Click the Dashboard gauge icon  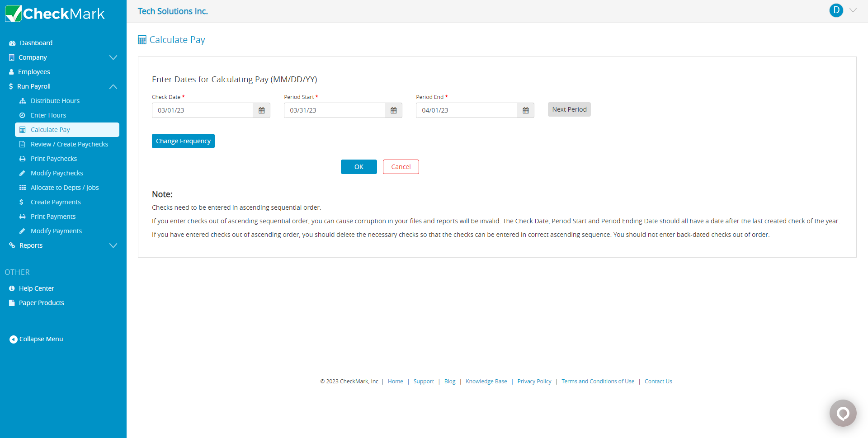point(12,43)
